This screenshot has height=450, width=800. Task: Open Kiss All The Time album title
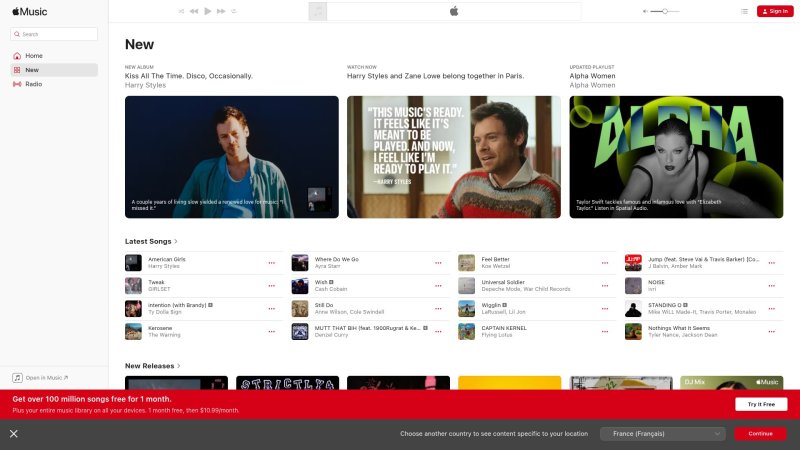click(x=189, y=76)
